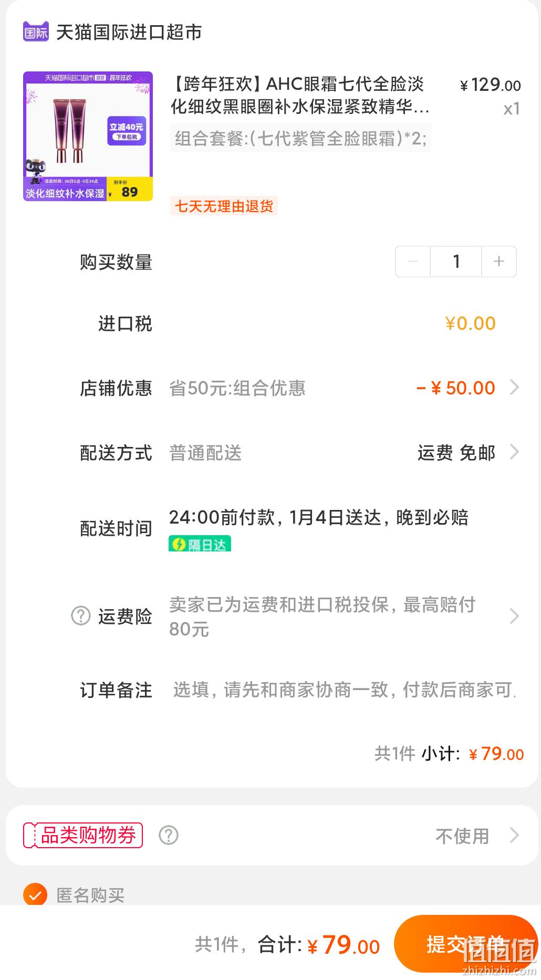Expand 配送方式 shipping options chevron

515,452
